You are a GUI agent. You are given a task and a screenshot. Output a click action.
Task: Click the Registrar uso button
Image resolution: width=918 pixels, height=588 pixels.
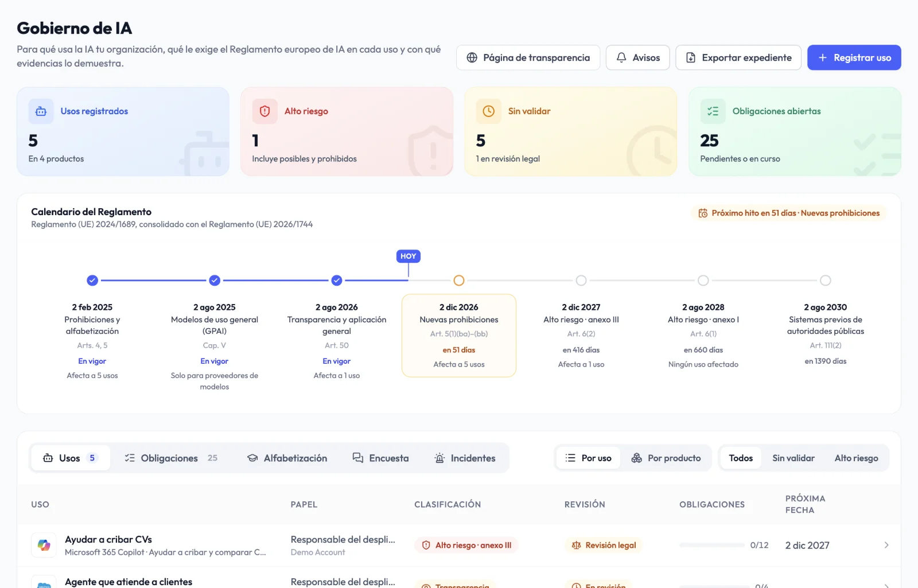(854, 57)
